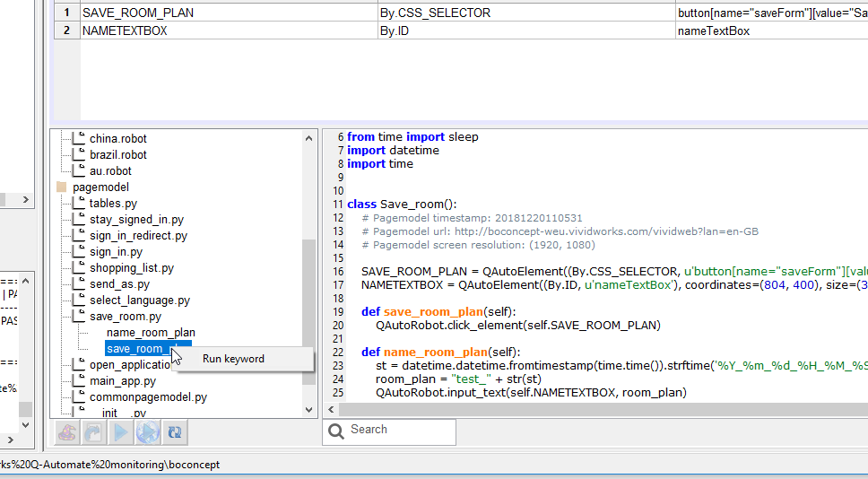Click 'def name_room_plan(self):' in code
Viewport: 868px width, 479px height.
pos(440,353)
